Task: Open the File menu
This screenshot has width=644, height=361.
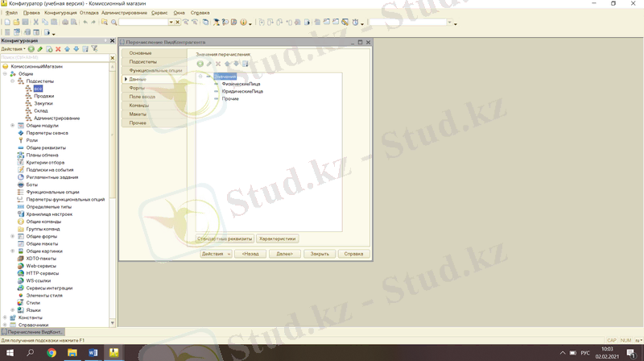Action: pyautogui.click(x=11, y=13)
